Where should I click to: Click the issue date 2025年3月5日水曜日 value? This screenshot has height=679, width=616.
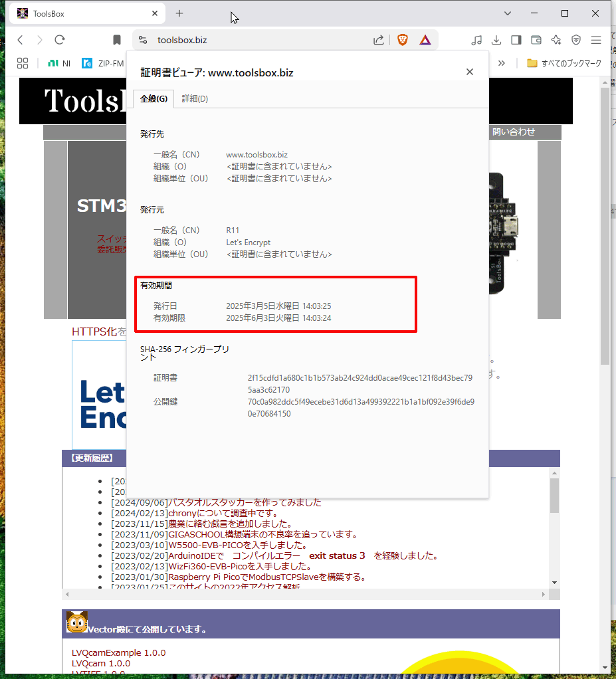click(x=278, y=306)
